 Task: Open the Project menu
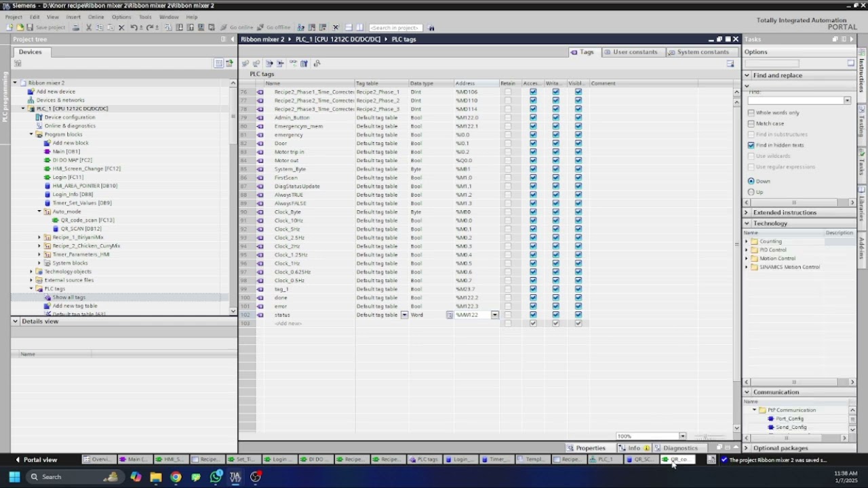coord(13,17)
